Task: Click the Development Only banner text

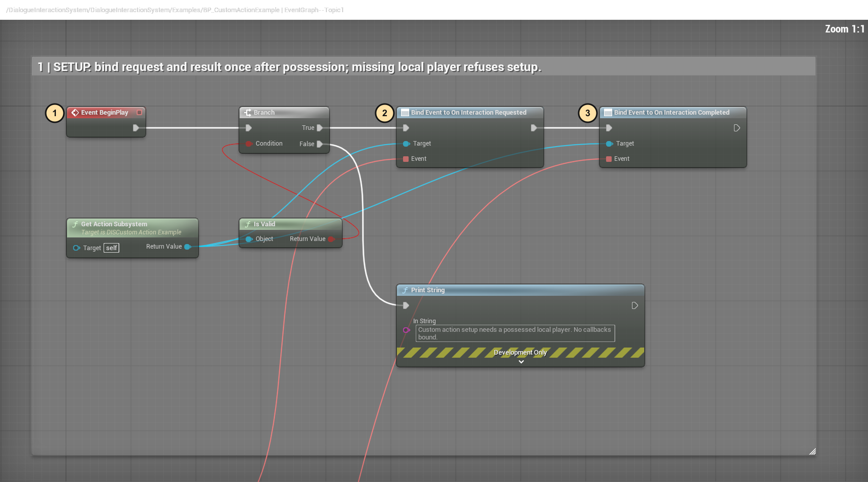Action: pos(520,353)
